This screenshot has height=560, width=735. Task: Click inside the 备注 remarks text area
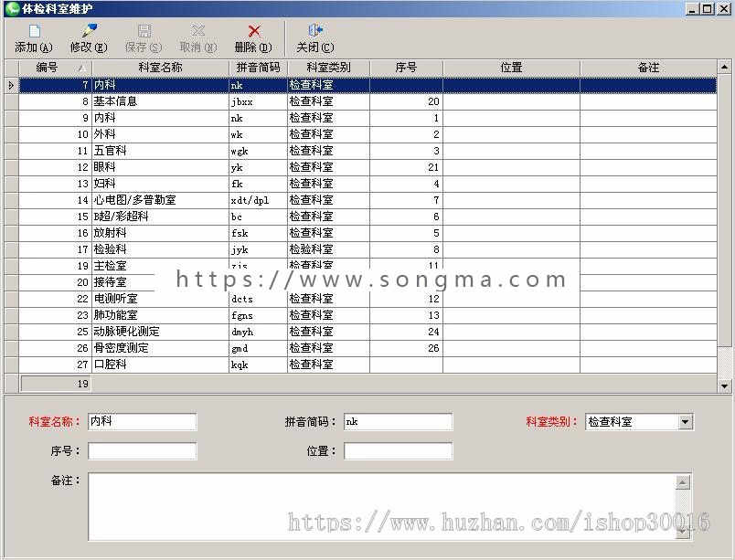pos(382,507)
